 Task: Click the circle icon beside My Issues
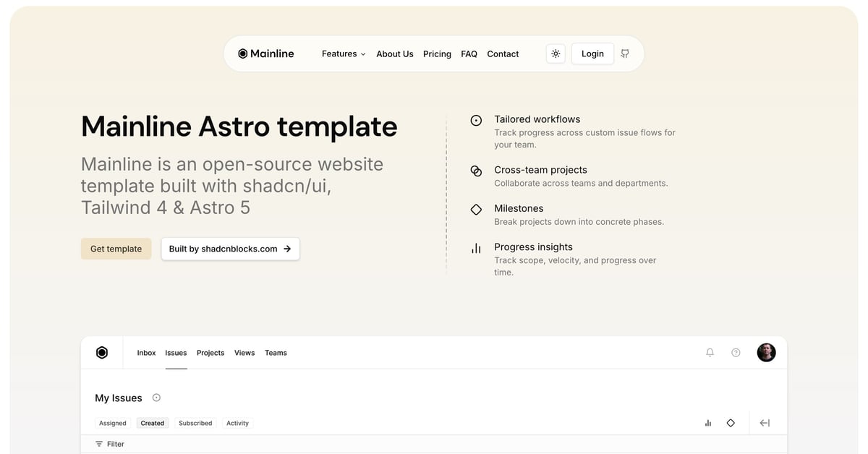click(x=156, y=398)
